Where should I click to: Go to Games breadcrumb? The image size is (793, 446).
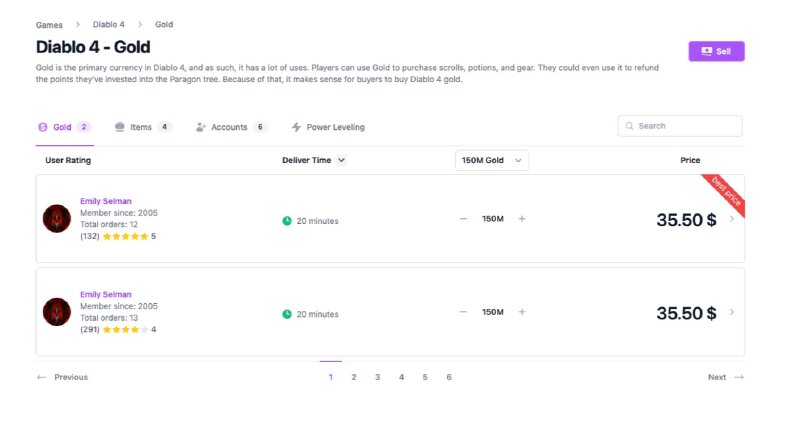[49, 25]
